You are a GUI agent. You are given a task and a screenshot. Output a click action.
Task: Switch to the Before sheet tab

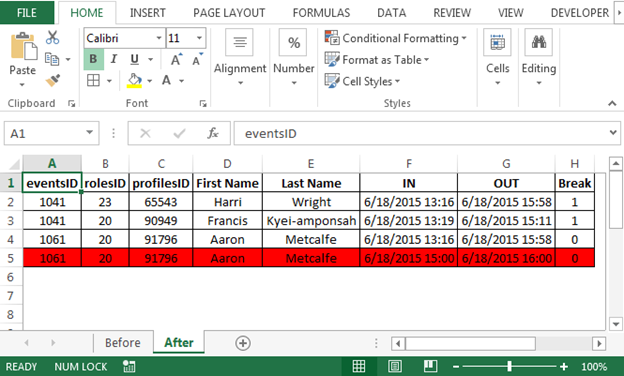coord(123,343)
